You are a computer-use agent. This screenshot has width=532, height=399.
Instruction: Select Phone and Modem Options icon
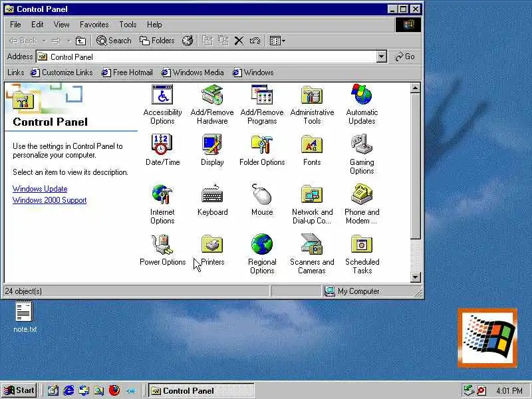pos(362,194)
